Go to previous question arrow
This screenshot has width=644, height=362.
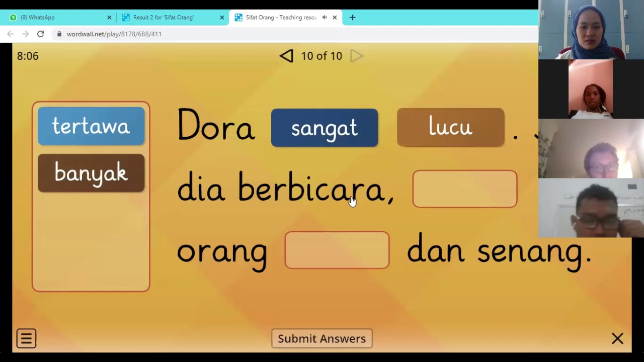click(286, 56)
